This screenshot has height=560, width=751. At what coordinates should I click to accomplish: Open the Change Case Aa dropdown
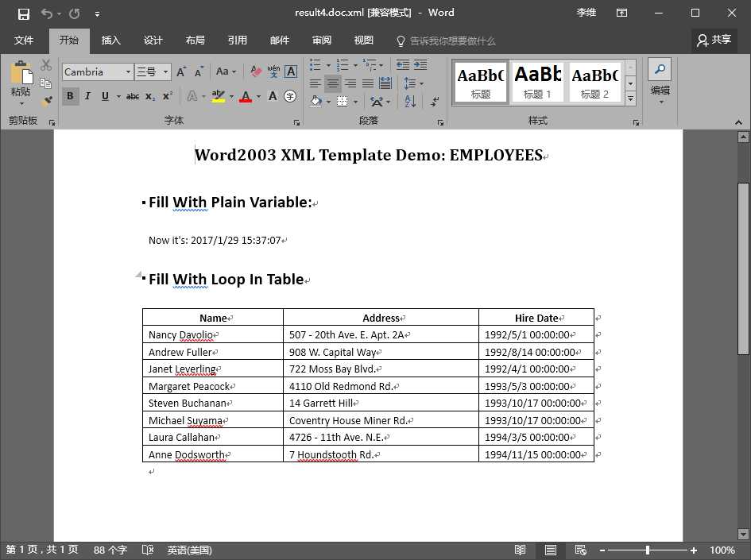tap(226, 71)
